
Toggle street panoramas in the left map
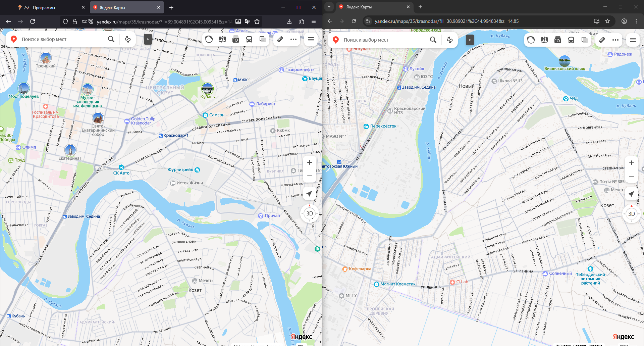[x=236, y=39]
